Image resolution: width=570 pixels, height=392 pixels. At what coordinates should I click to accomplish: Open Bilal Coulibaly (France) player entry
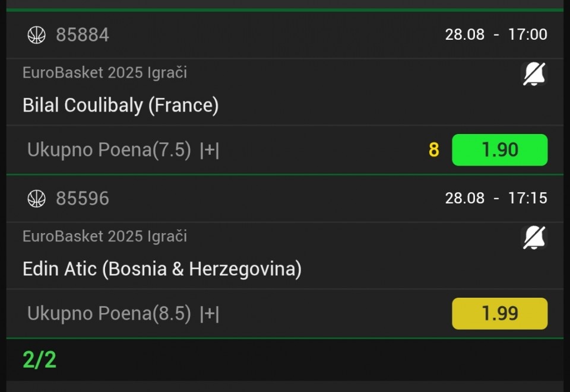tap(121, 106)
